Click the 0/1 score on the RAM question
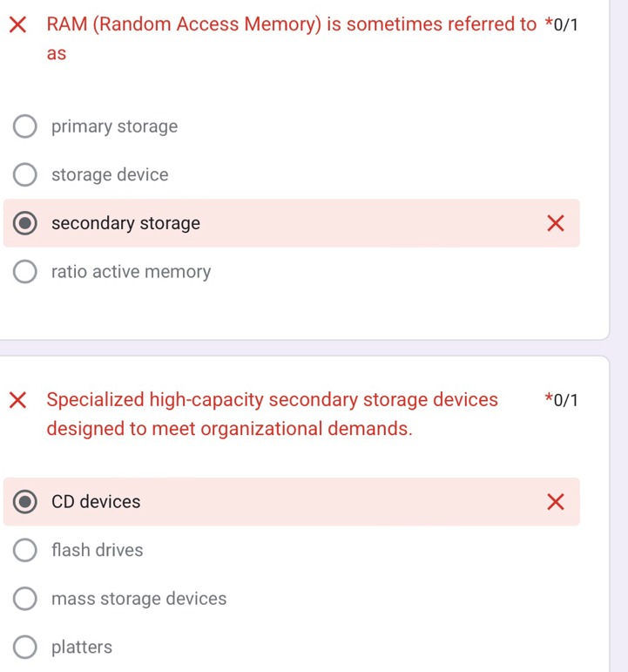 pyautogui.click(x=565, y=24)
